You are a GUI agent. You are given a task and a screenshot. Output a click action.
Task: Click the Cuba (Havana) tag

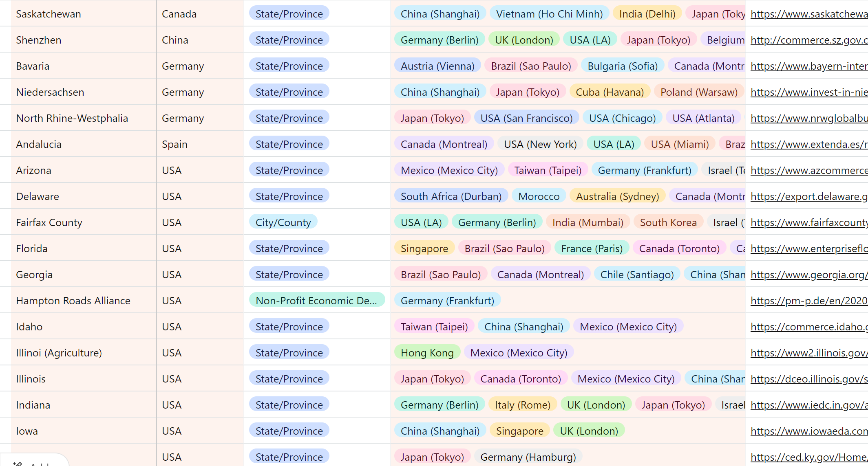tap(610, 92)
